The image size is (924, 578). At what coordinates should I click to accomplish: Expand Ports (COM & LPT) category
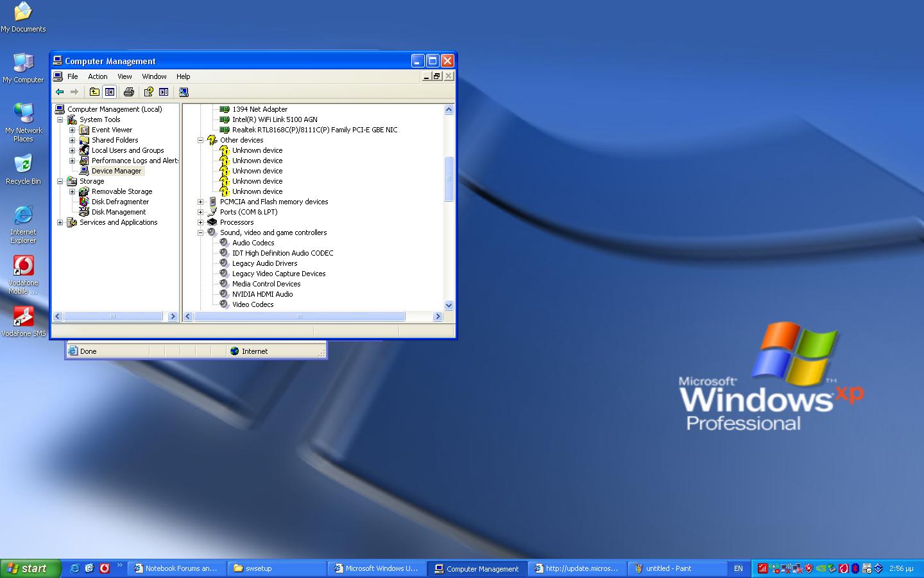point(201,212)
